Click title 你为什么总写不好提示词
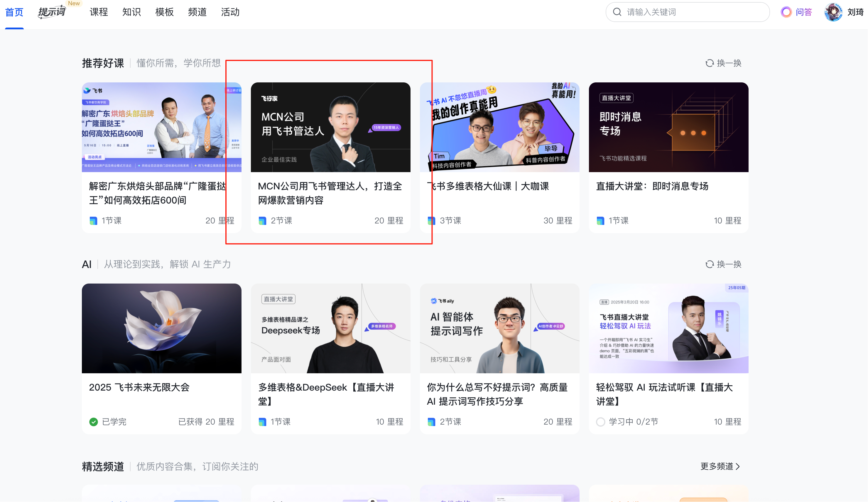This screenshot has height=502, width=868. (497, 394)
